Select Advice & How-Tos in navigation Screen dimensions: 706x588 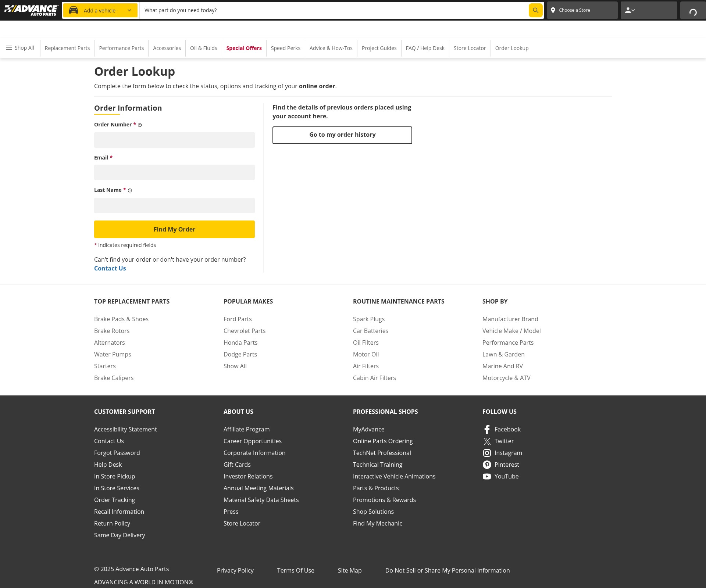tap(331, 48)
